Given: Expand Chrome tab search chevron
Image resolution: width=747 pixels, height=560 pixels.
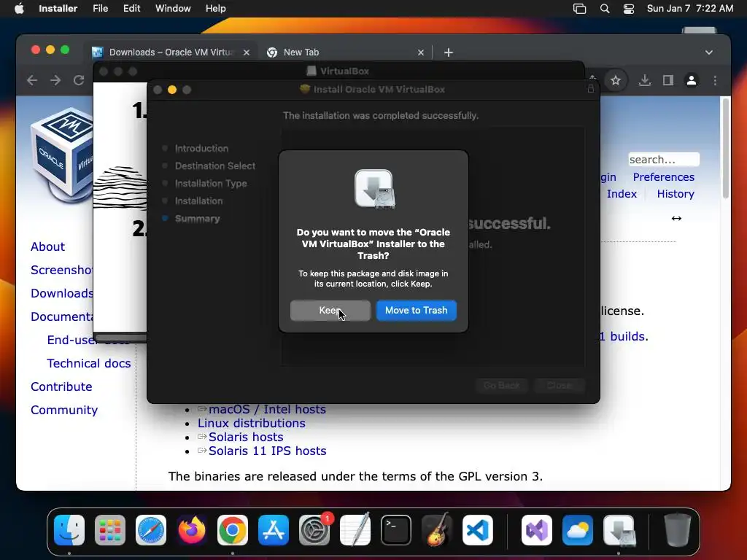Looking at the screenshot, I should pos(709,52).
